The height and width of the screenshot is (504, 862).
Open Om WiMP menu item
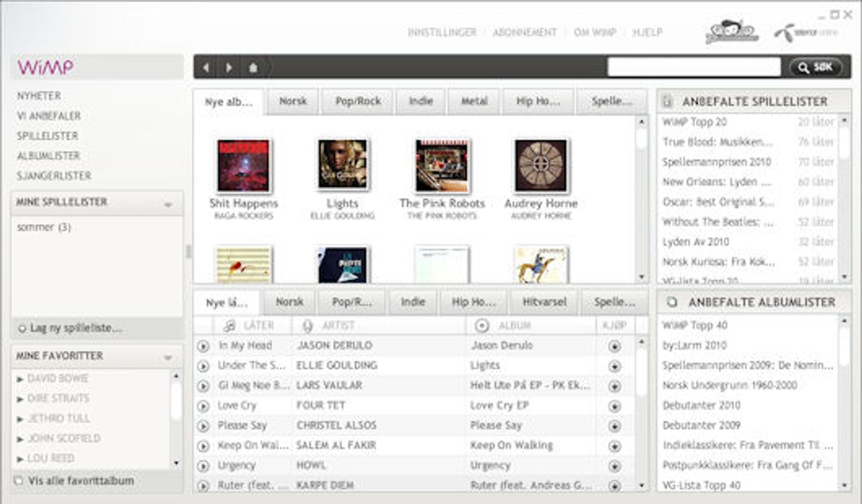595,33
